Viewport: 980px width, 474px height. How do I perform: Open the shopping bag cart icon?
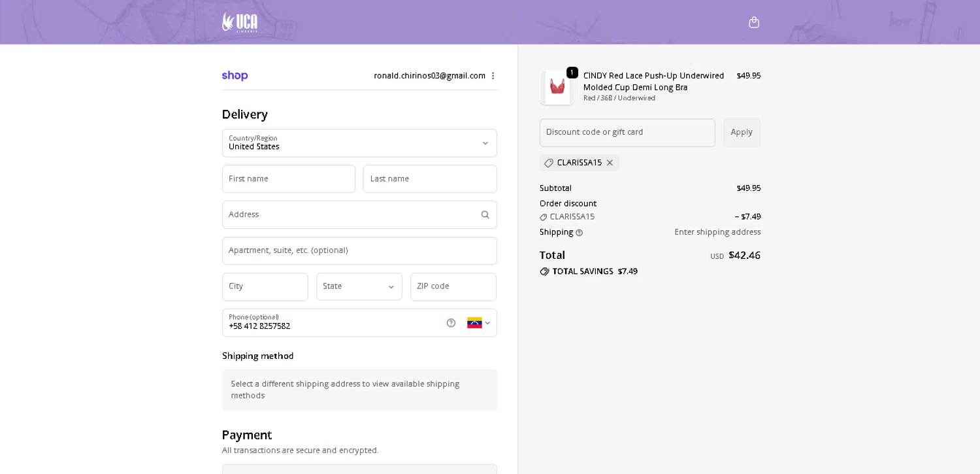754,22
